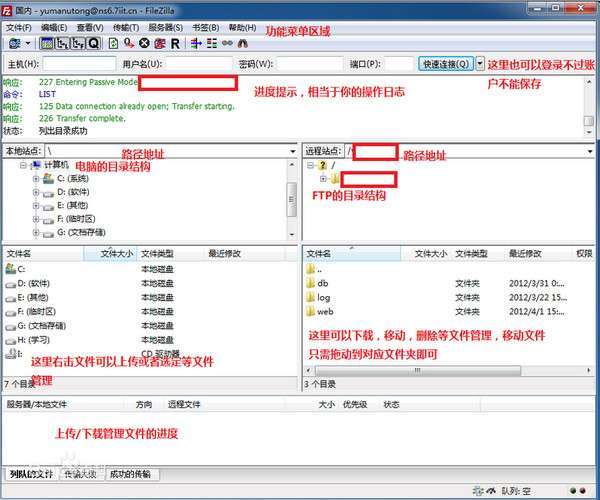This screenshot has height=500, width=600.
Task: Open the quick connect history dropdown arrow
Action: (x=480, y=64)
